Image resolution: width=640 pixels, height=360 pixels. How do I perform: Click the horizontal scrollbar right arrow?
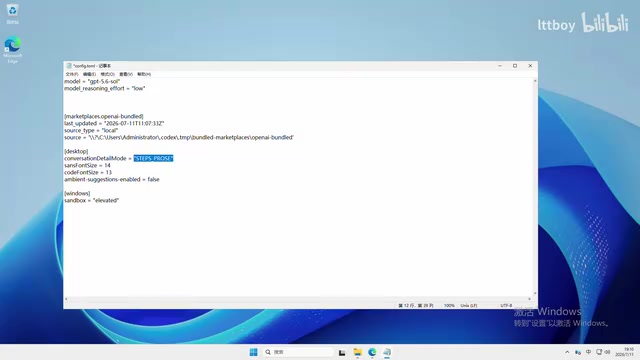[x=530, y=299]
